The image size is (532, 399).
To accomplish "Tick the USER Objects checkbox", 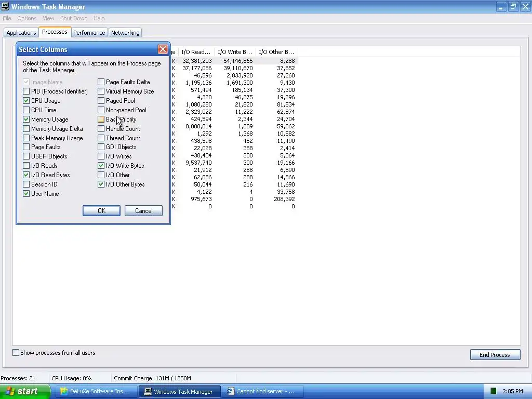I will tap(26, 156).
